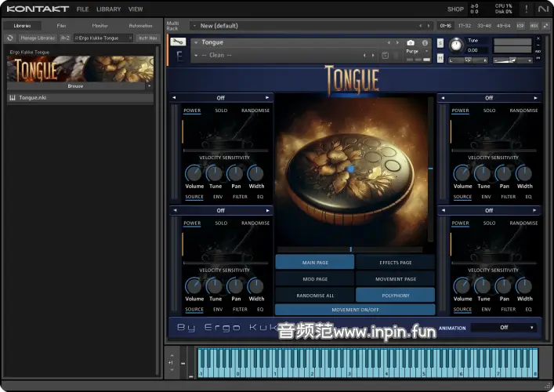Switch to the Monitor tab
Image resolution: width=554 pixels, height=392 pixels.
100,26
